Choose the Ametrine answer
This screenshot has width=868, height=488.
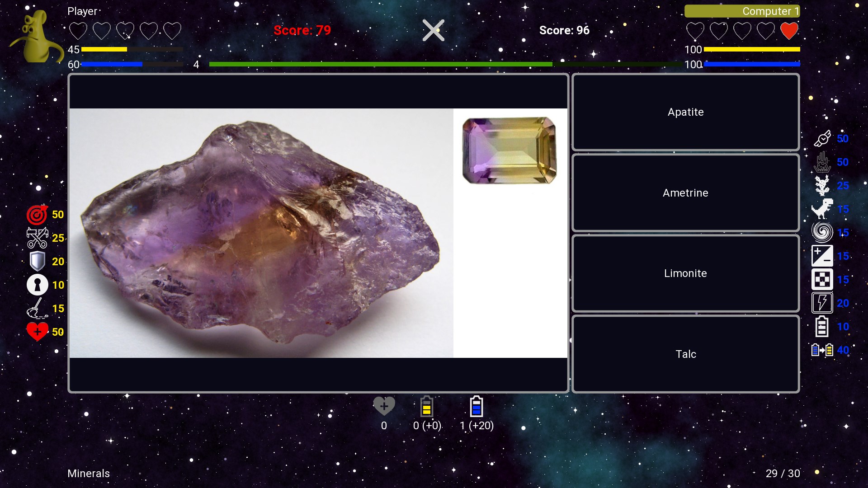point(685,193)
